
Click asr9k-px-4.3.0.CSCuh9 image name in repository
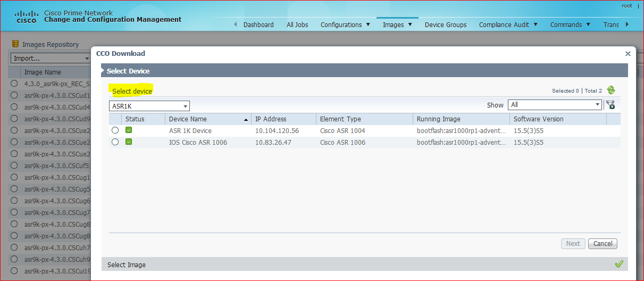tap(57, 259)
